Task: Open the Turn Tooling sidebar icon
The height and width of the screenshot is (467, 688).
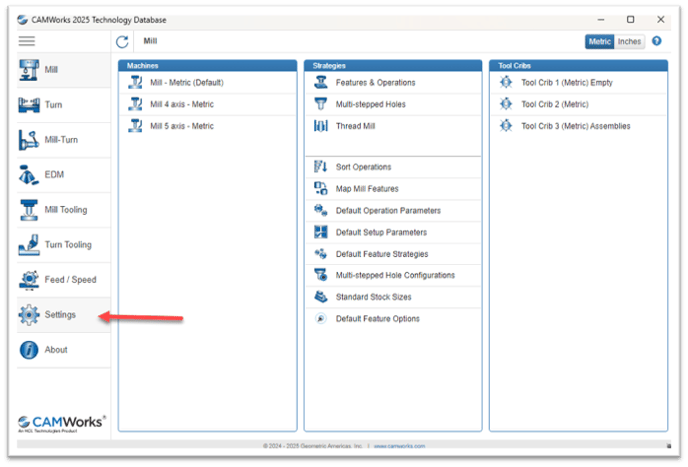Action: pos(29,245)
